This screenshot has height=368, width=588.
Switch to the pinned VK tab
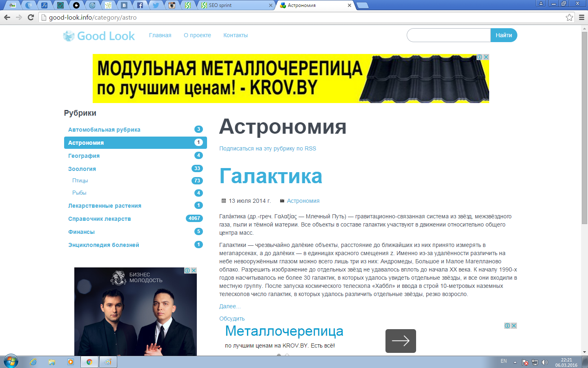124,5
